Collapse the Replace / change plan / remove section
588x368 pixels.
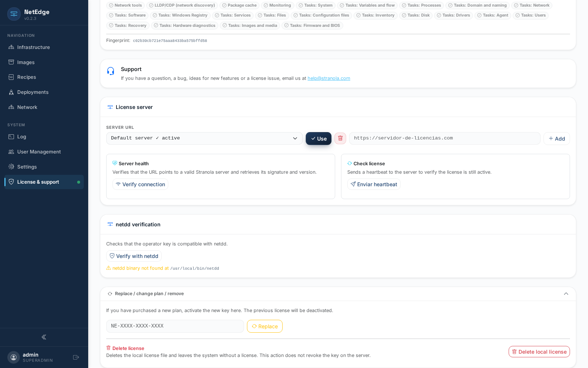coord(566,294)
